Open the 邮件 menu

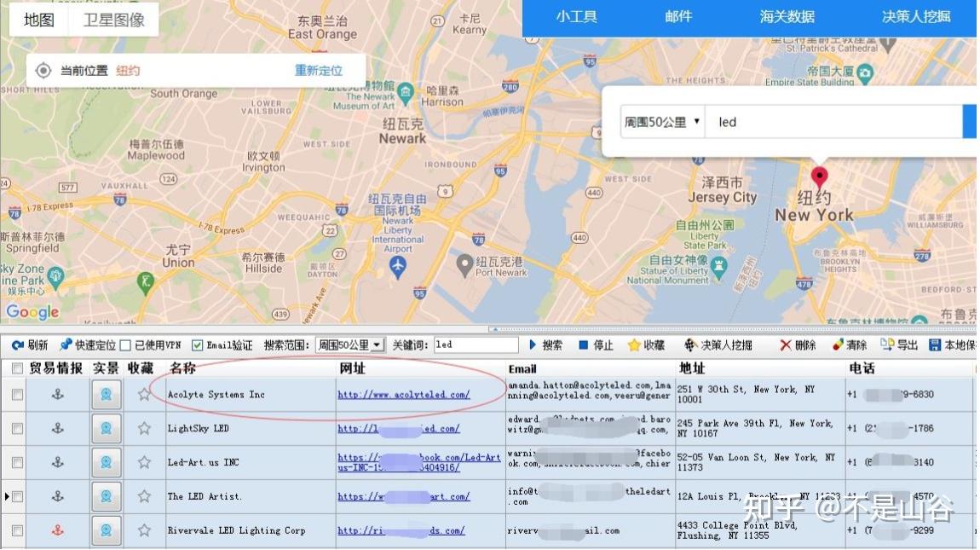678,17
